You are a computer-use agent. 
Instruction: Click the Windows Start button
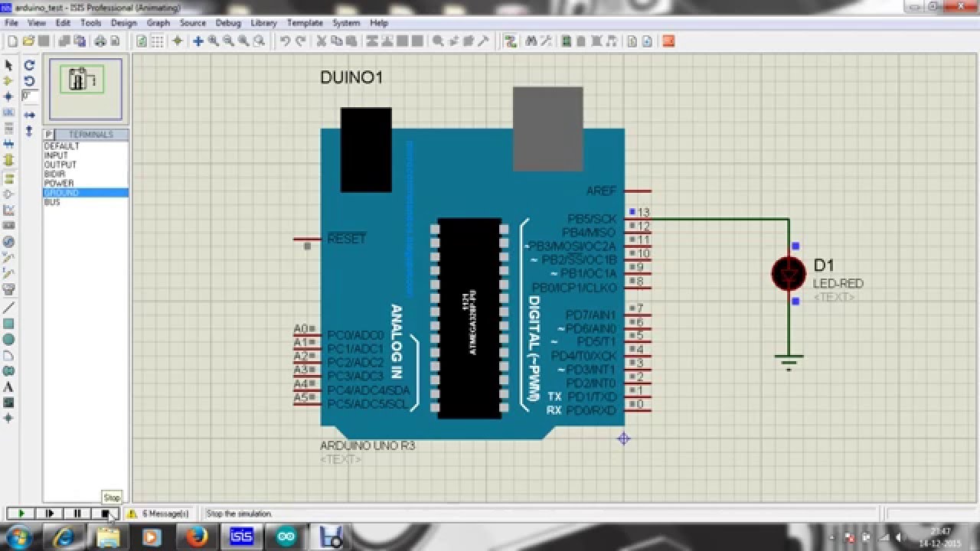coord(18,536)
